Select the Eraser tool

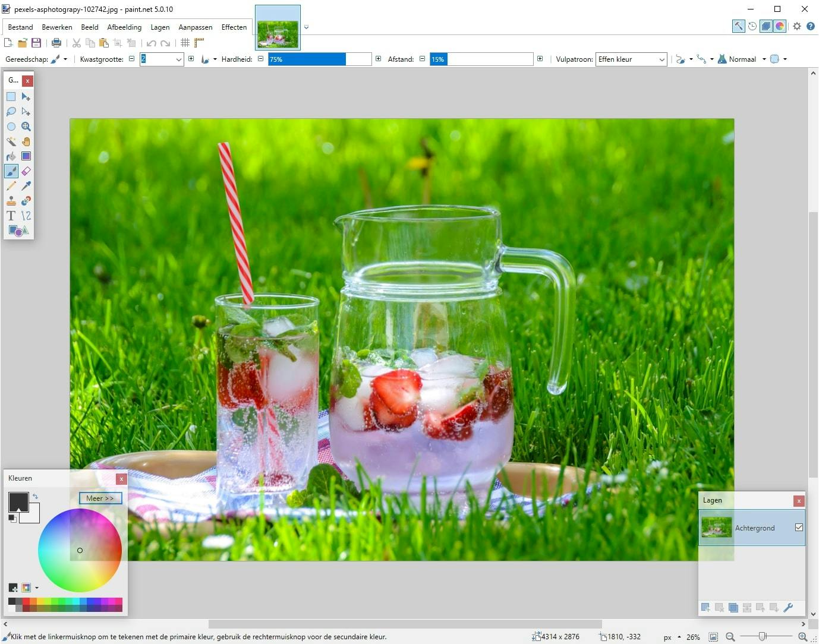point(26,171)
